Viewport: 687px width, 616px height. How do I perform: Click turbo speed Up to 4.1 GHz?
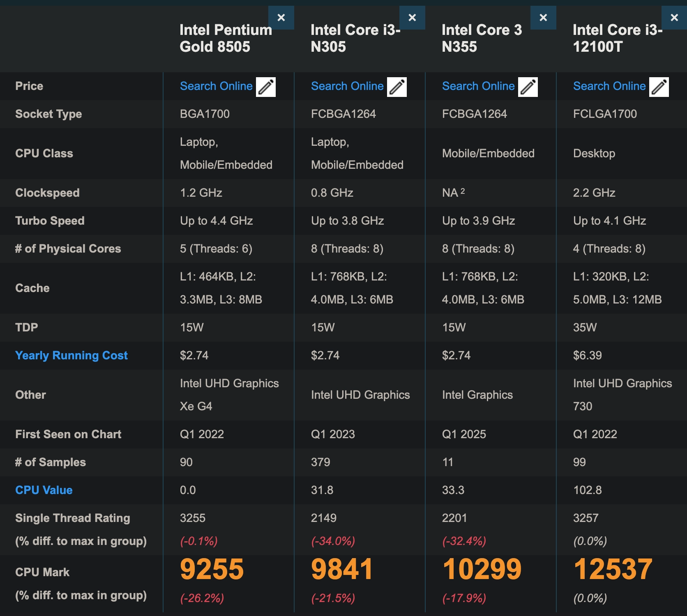[609, 221]
